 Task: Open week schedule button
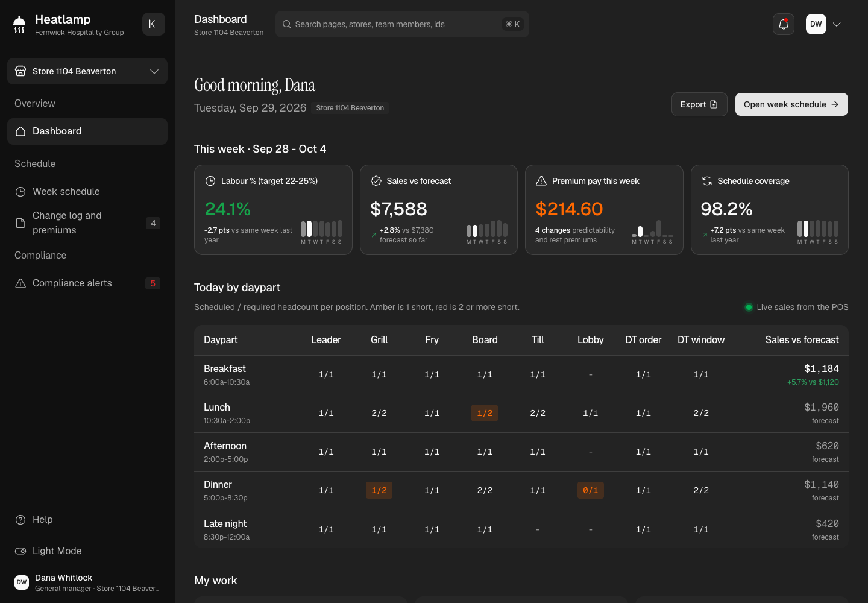(x=791, y=104)
